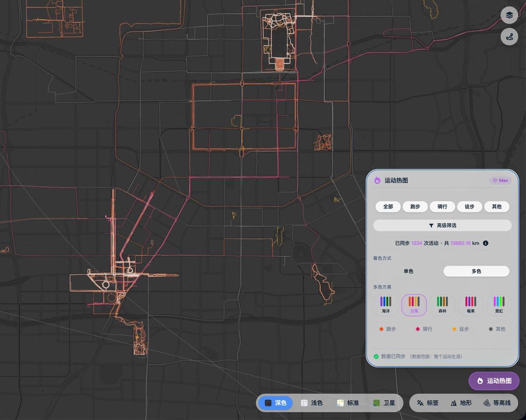Select the 多色 multi-color mode
Viewport: 526px width, 420px height.
tap(476, 271)
